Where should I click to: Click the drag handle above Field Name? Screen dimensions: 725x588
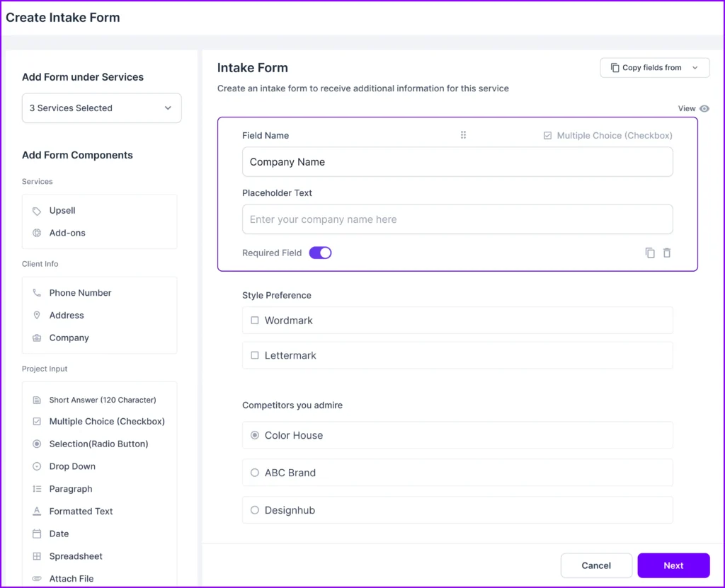click(x=463, y=134)
